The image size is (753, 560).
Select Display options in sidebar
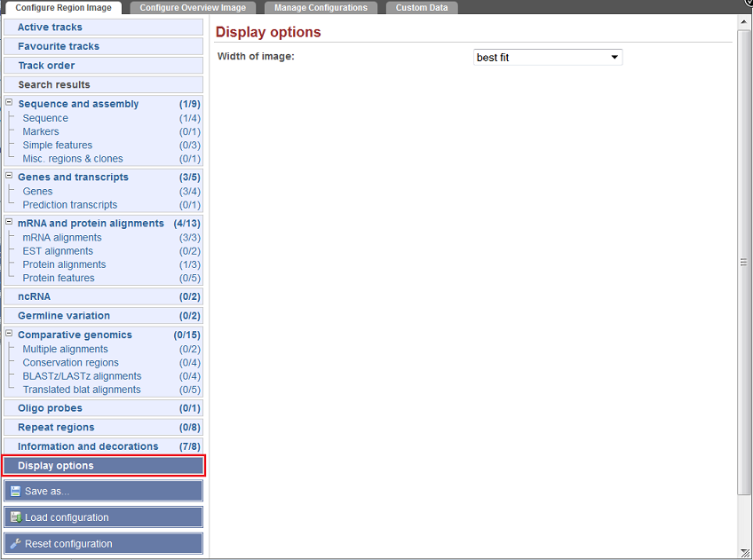[103, 465]
